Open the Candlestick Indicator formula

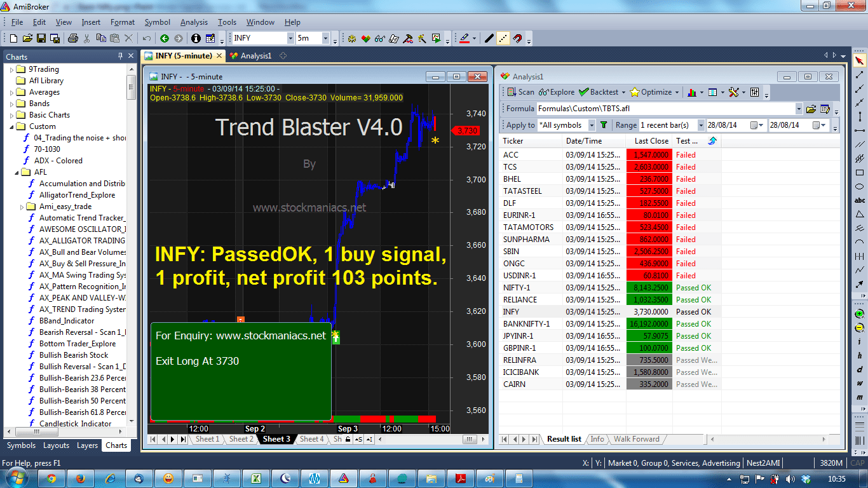coord(75,424)
